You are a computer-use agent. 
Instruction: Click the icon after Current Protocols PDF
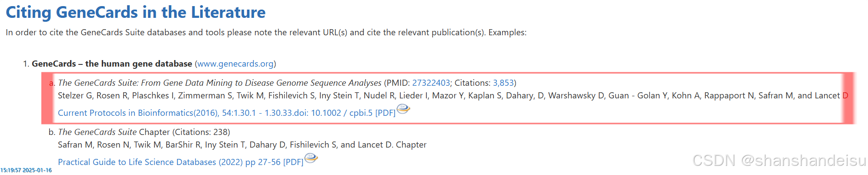(403, 109)
